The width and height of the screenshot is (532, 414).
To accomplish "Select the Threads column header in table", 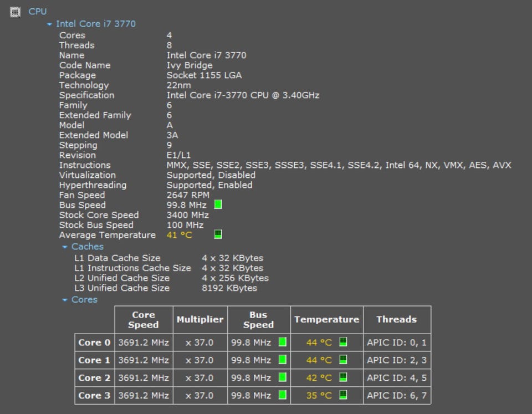I will coord(397,320).
